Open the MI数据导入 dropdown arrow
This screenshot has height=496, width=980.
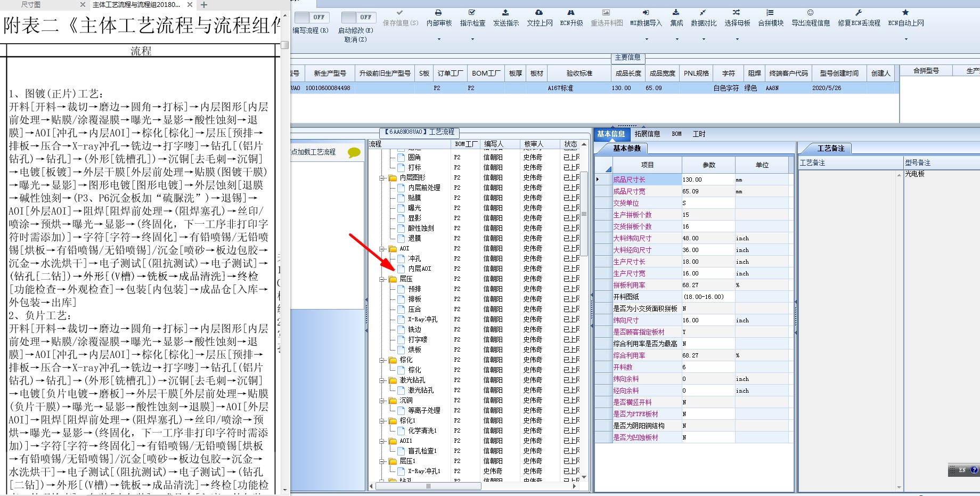(x=646, y=39)
